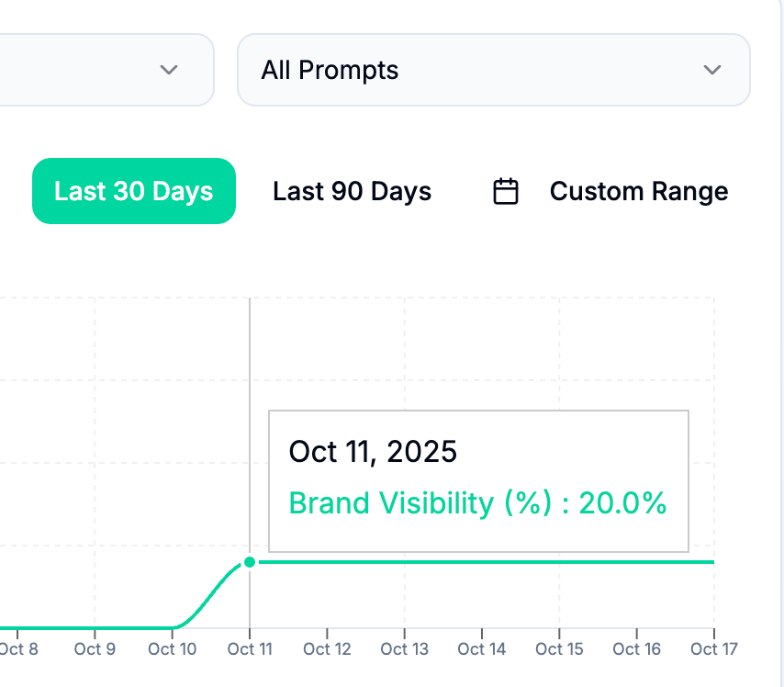Click the Oct 14 axis label

pyautogui.click(x=482, y=649)
